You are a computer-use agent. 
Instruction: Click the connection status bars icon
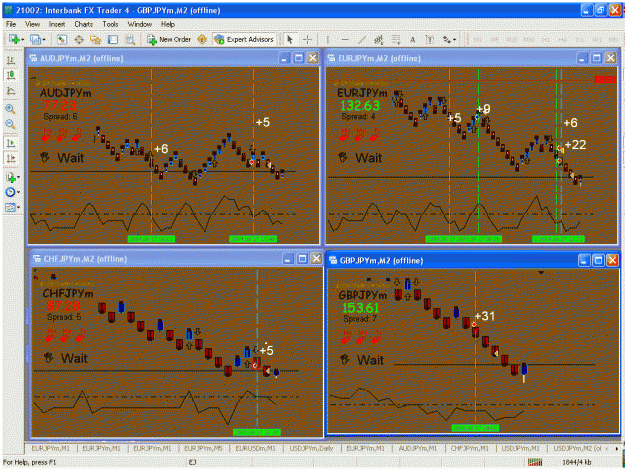535,462
